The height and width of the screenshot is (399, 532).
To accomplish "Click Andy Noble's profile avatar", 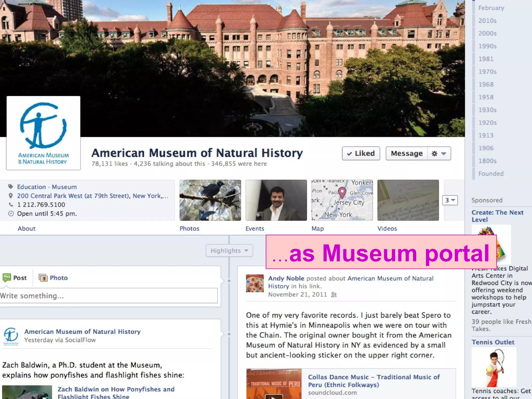I will [255, 283].
